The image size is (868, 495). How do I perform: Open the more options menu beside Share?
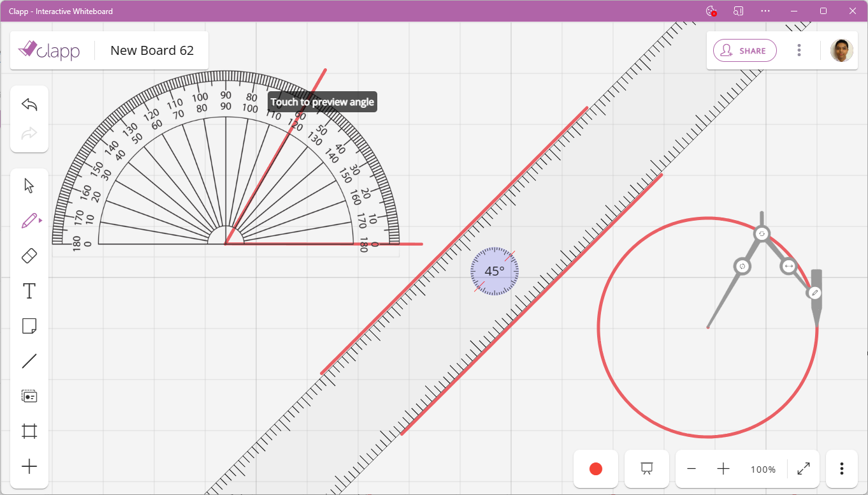coord(799,50)
